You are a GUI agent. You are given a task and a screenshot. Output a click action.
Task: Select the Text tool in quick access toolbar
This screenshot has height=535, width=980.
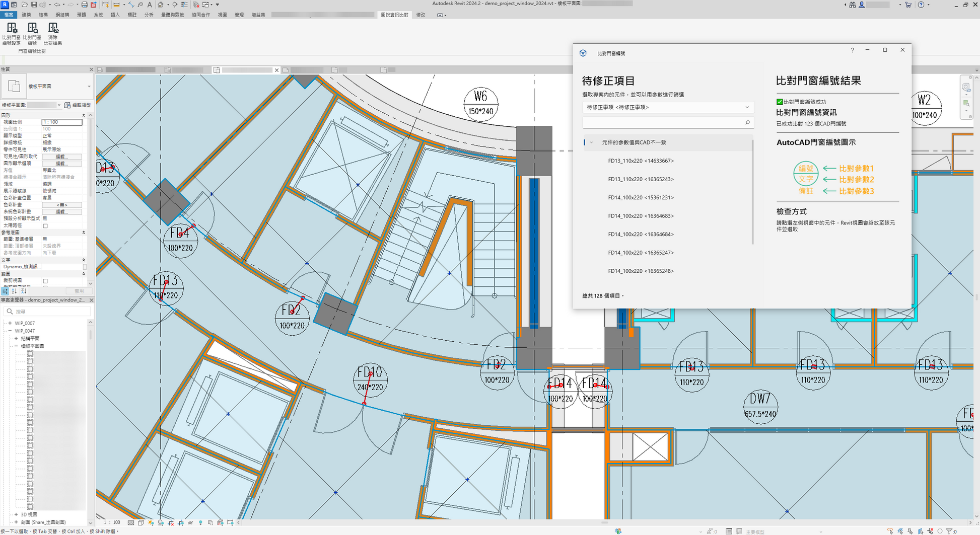[x=150, y=5]
